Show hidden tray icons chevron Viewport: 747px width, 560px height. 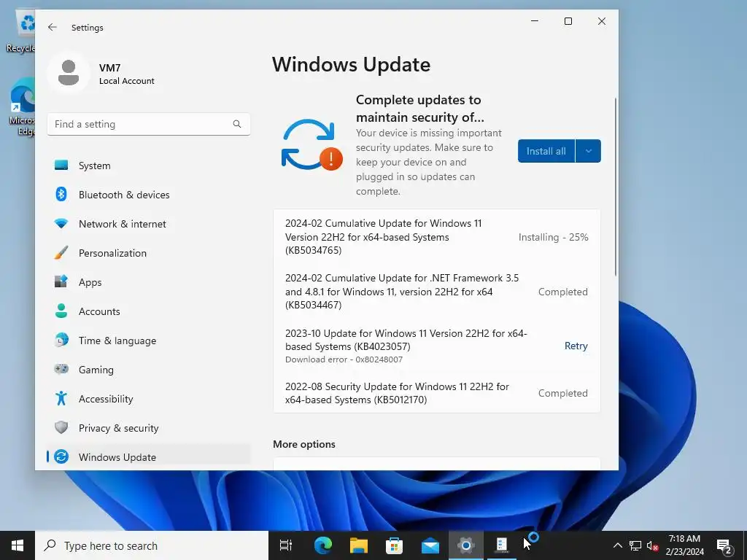pos(617,545)
